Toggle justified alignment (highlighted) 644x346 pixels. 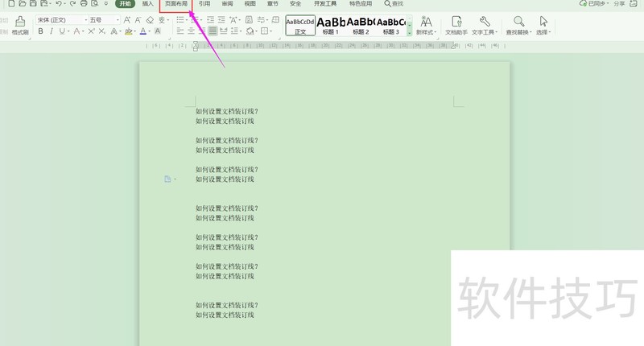tap(213, 31)
